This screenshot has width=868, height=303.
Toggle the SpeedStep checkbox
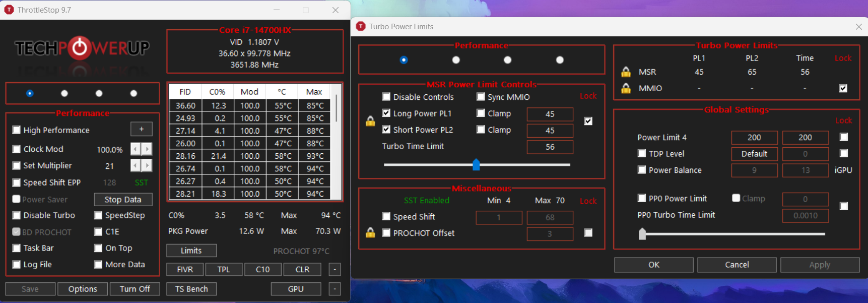[98, 215]
